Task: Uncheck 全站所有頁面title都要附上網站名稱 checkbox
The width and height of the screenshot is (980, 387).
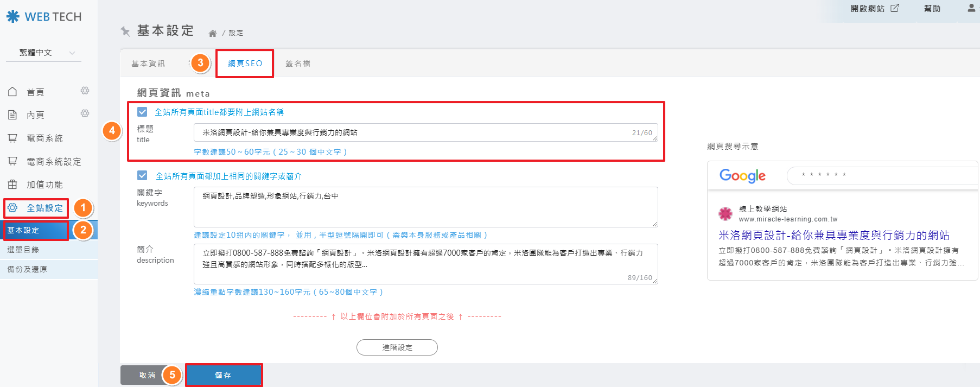Action: point(142,112)
